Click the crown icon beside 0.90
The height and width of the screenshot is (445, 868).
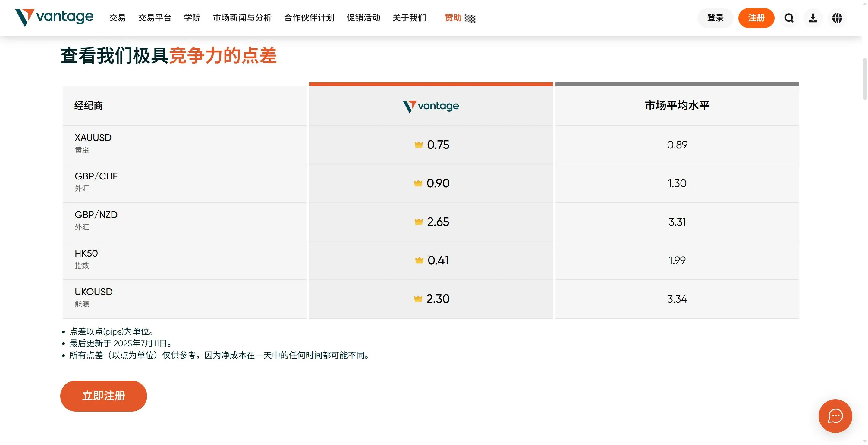pyautogui.click(x=418, y=183)
